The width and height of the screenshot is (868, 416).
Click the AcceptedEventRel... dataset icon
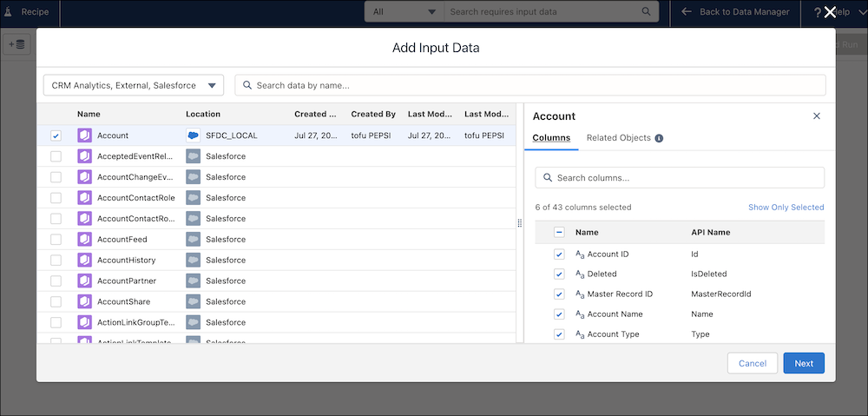coord(84,156)
